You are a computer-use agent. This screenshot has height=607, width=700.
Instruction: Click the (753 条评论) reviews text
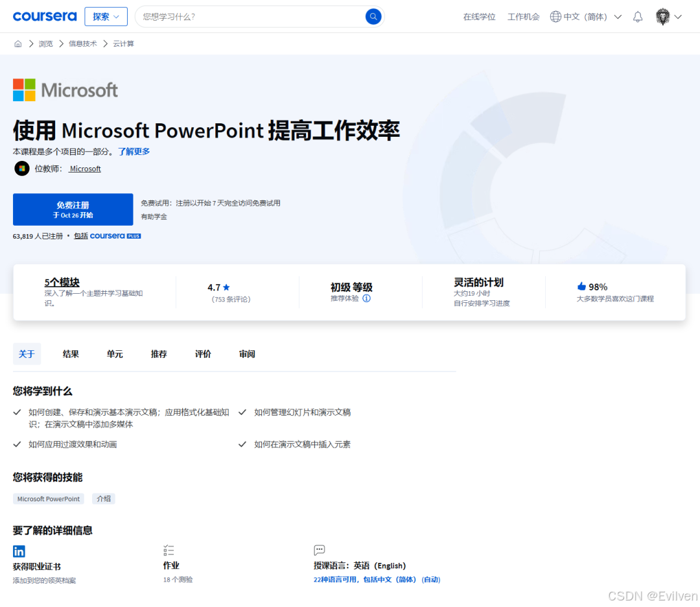[x=231, y=299]
